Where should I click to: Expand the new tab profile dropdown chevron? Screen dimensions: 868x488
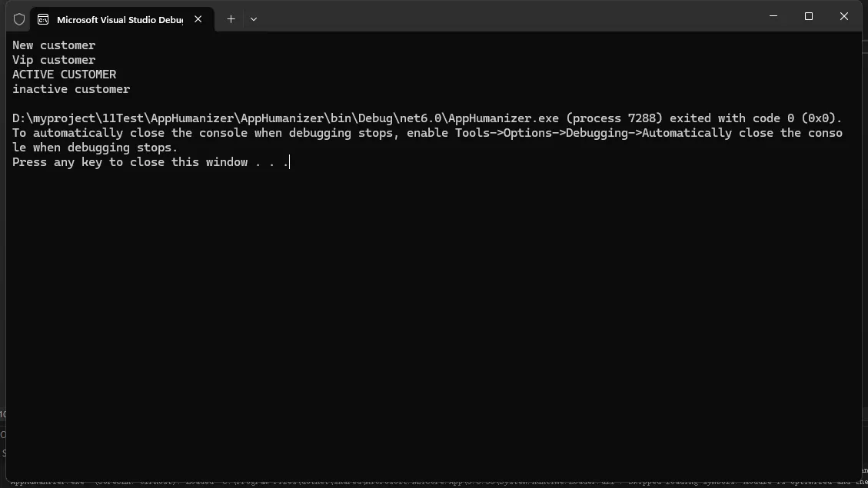(254, 19)
